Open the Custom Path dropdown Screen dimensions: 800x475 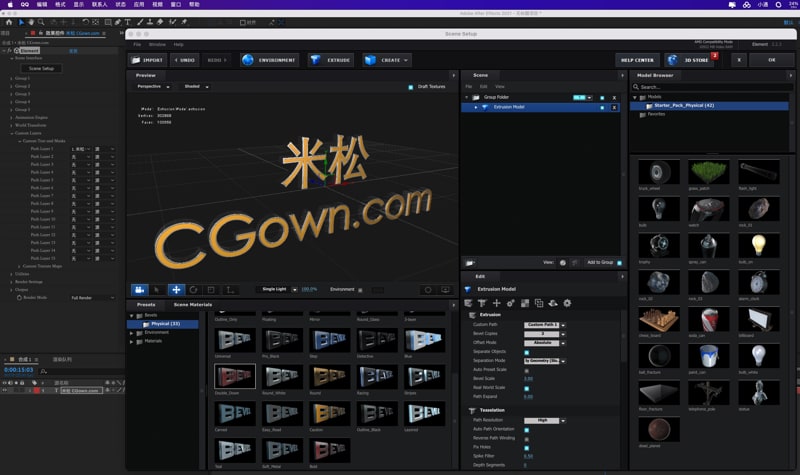click(x=544, y=325)
